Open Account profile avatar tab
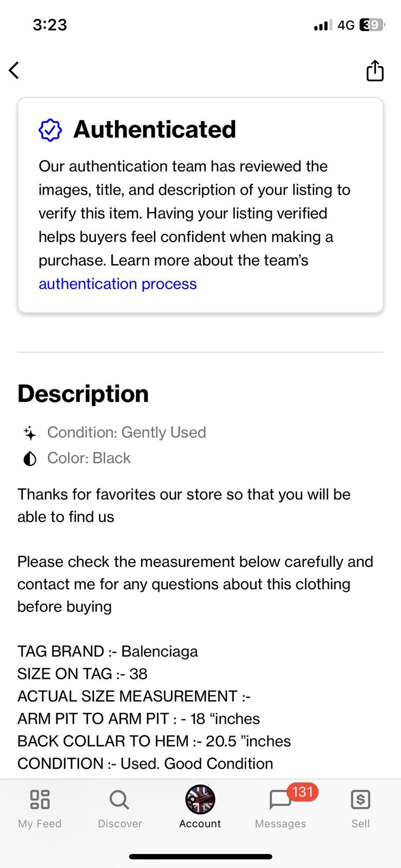 (x=200, y=807)
